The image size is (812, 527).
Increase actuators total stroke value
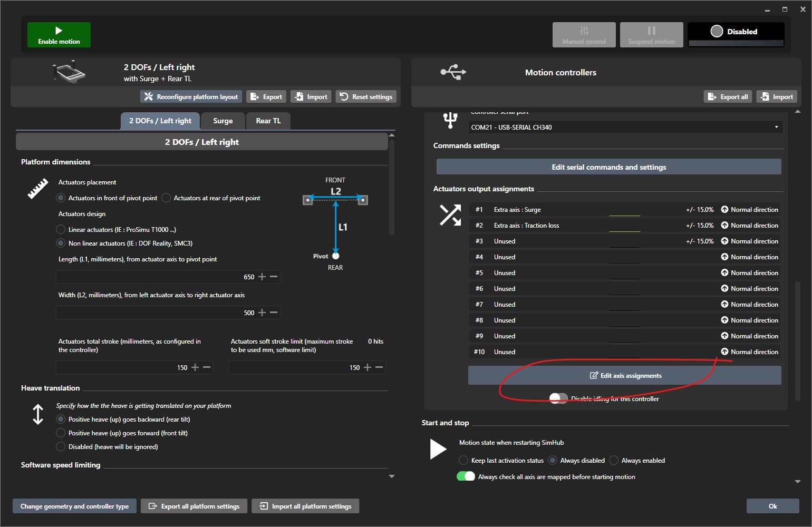coord(195,367)
